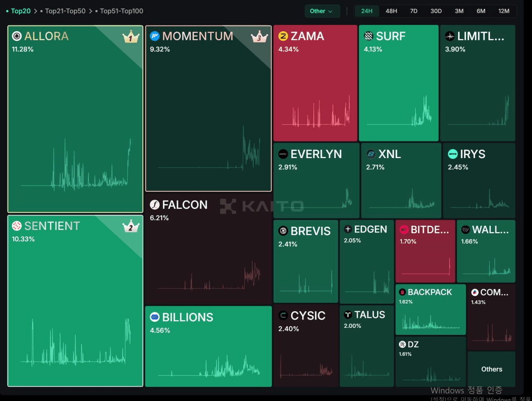Click the MOMENTUM project logo icon
532x401 pixels.
point(155,36)
